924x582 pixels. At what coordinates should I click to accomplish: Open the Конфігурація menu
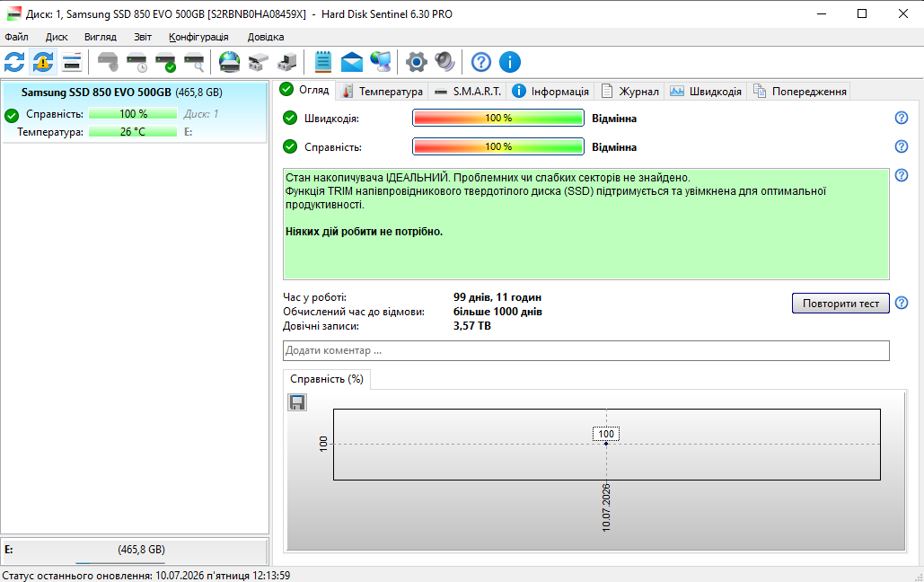198,37
